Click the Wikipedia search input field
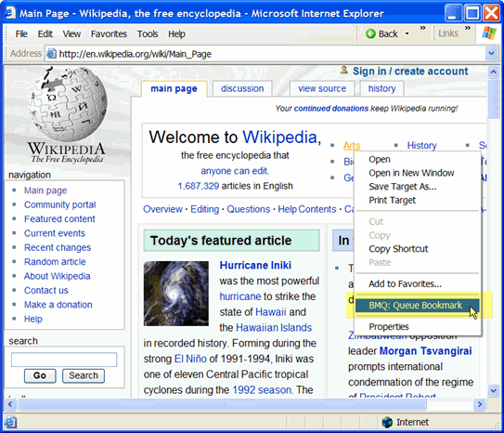Screen dimensions: 504x433 (64, 360)
